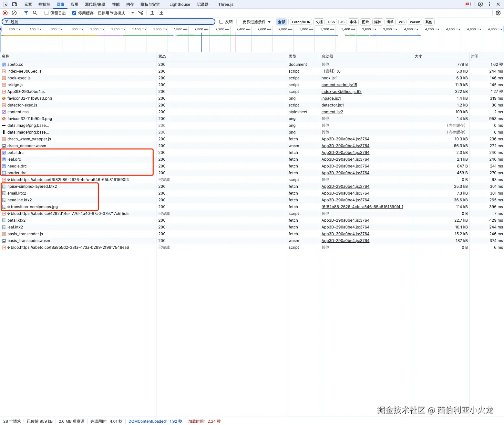
Task: Click the basis_transcoder.js script icon
Action: [x=4, y=234]
